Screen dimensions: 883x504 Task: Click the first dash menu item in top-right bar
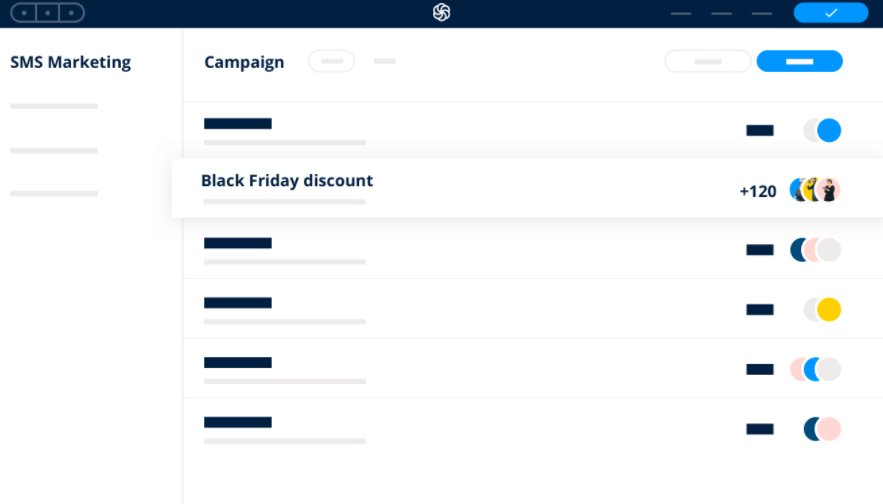pyautogui.click(x=681, y=13)
